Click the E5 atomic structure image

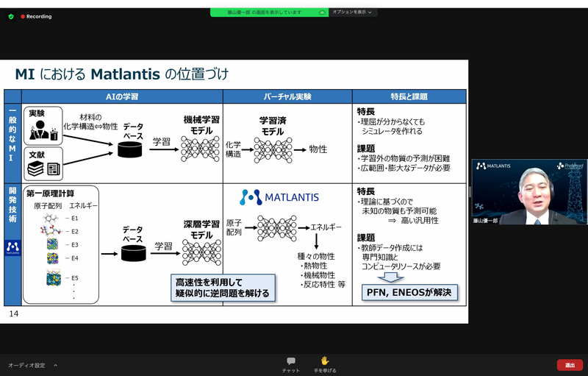(54, 277)
